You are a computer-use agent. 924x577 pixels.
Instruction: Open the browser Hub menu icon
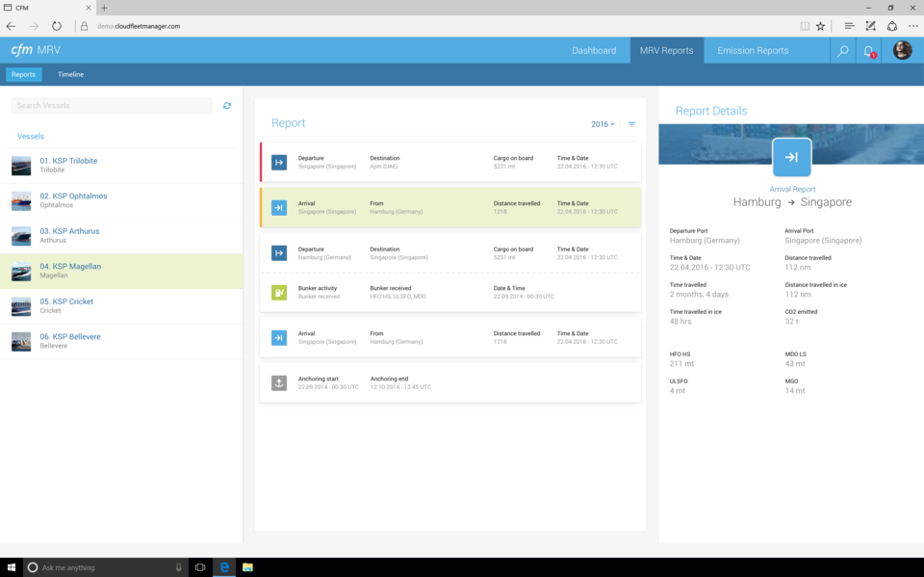point(849,26)
